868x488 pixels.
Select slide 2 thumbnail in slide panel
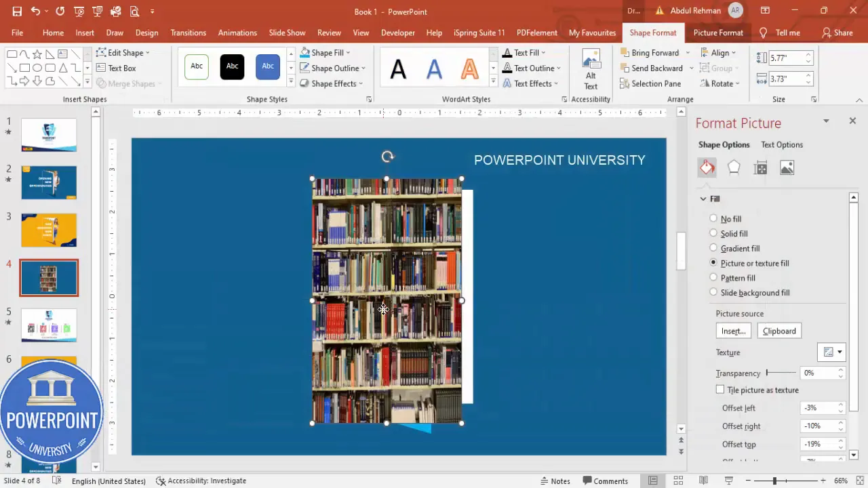click(x=49, y=182)
